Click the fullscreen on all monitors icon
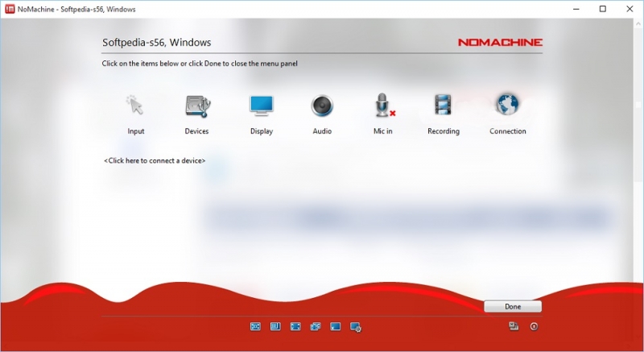 point(316,326)
